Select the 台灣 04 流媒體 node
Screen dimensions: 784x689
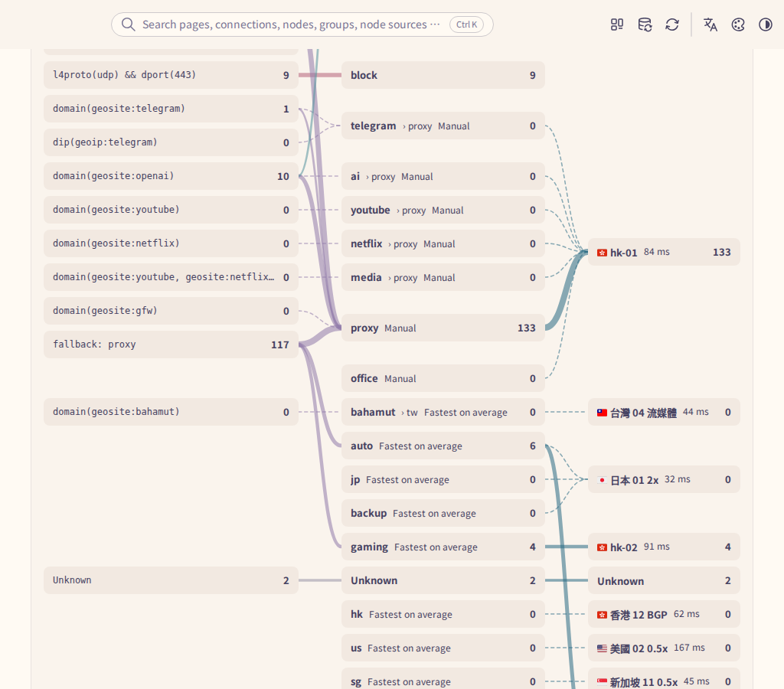(x=664, y=412)
